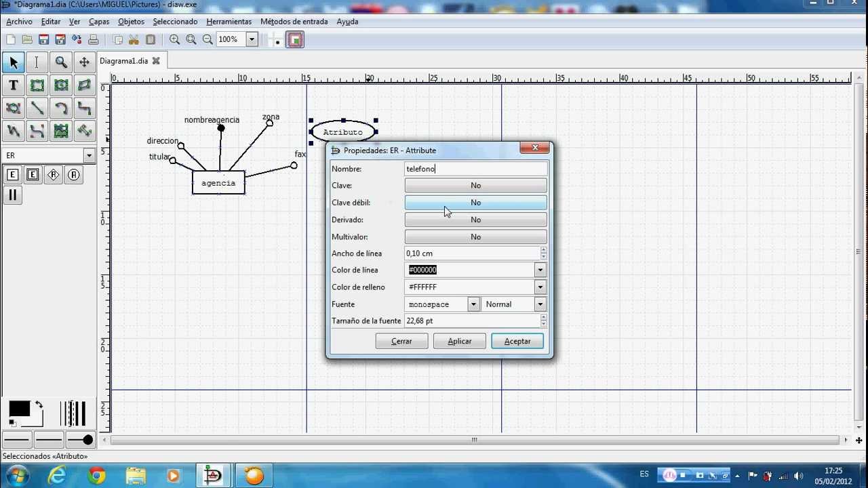
Task: Click the black foreground color swatch
Action: 19,409
